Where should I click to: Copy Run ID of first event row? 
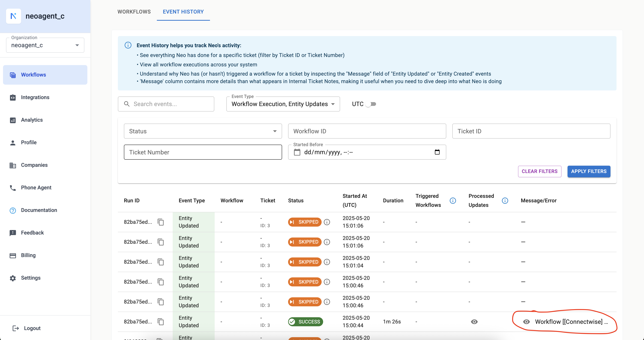point(161,222)
